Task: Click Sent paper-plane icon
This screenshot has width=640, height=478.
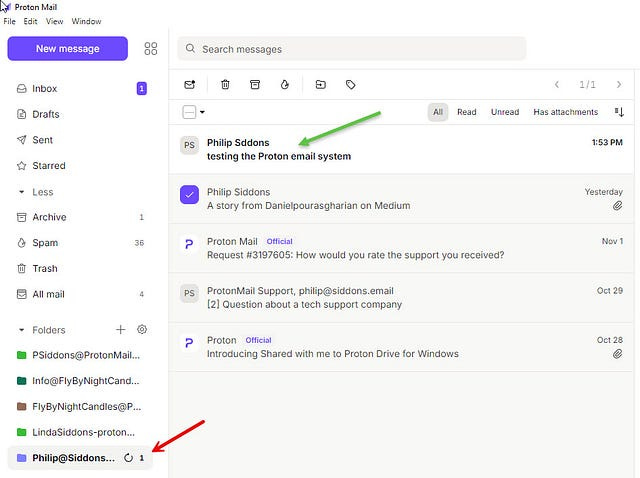Action: coord(22,140)
